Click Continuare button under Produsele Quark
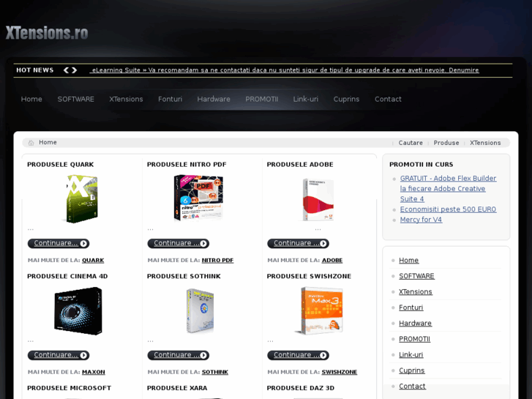This screenshot has height=399, width=532. pos(59,244)
